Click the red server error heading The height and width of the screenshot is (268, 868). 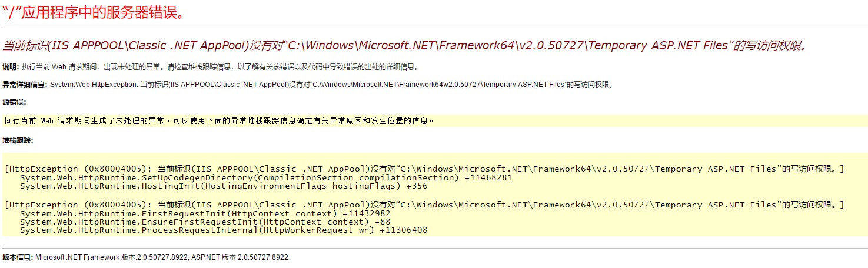point(94,13)
